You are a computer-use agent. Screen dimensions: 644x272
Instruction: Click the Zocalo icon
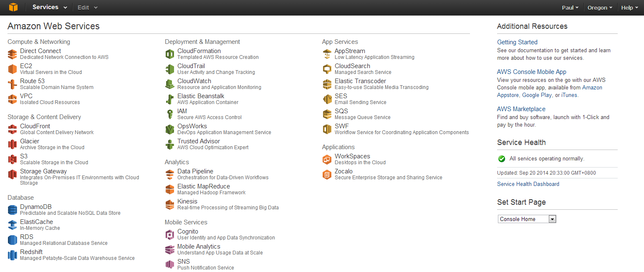coord(327,175)
